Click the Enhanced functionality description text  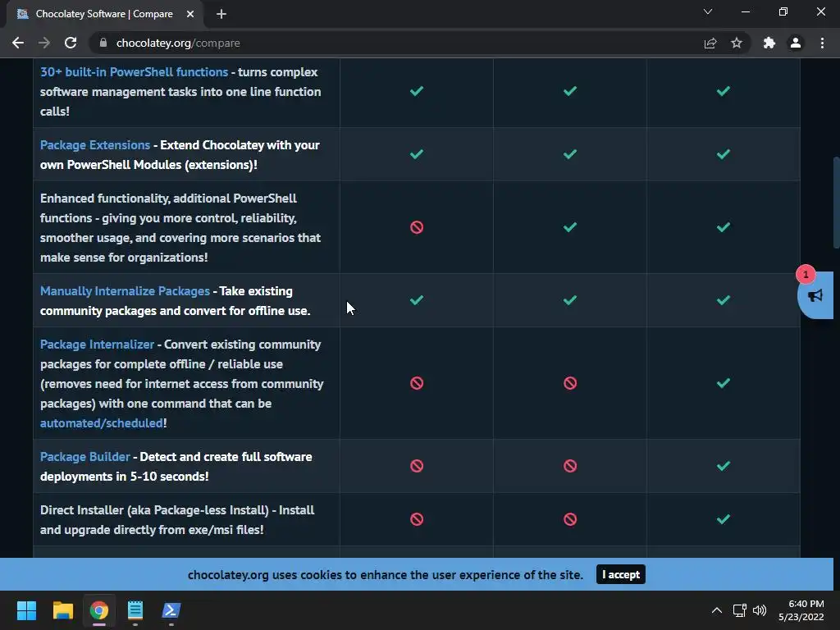pyautogui.click(x=180, y=228)
